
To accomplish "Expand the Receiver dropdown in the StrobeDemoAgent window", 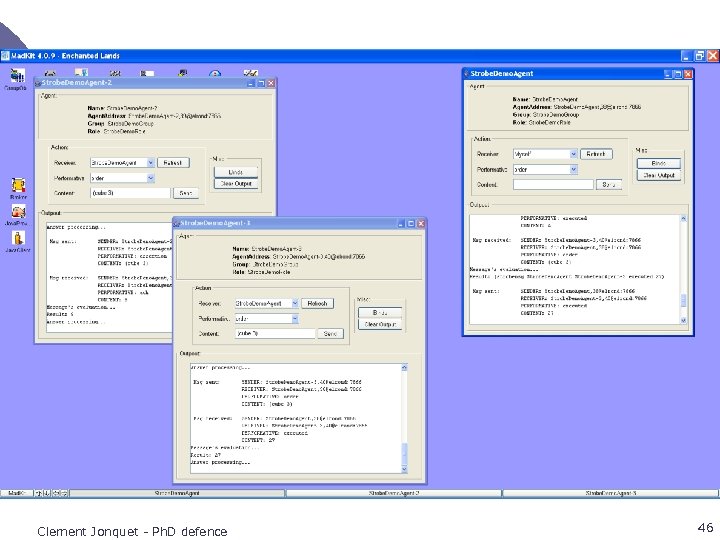I will point(574,154).
